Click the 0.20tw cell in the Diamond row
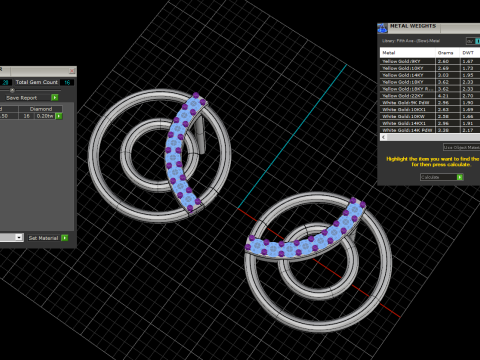This screenshot has height=360, width=480. [45, 116]
